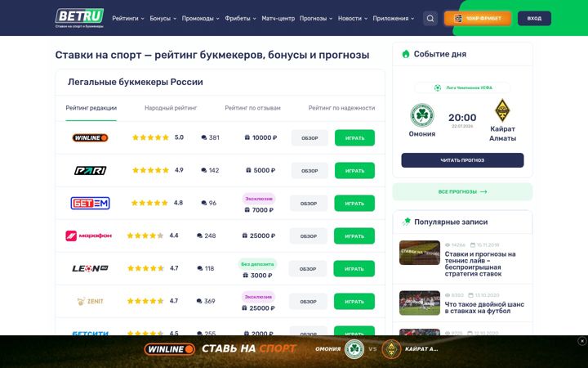Click the Кайрат Алматы team crest
Image resolution: width=588 pixels, height=368 pixels.
tap(502, 110)
